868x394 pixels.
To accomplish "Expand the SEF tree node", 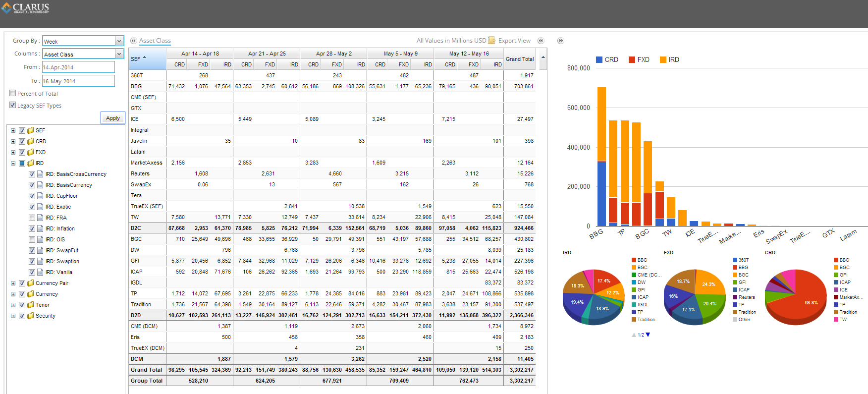I will point(13,130).
